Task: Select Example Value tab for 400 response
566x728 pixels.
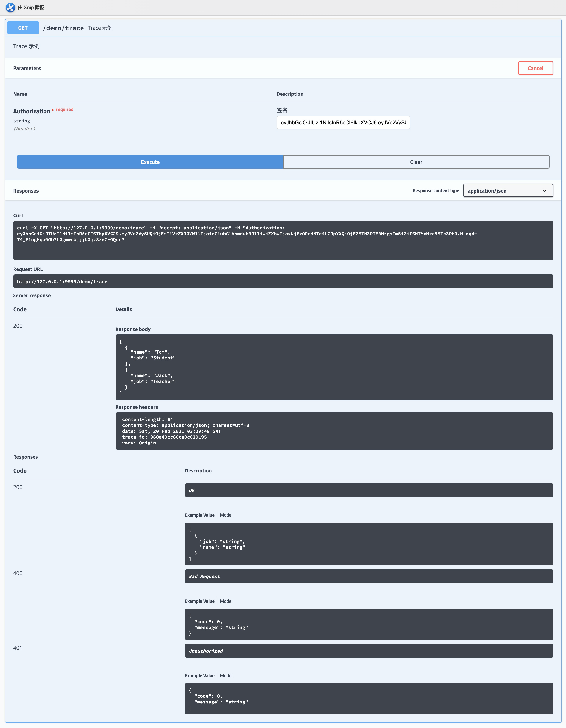Action: pyautogui.click(x=200, y=601)
